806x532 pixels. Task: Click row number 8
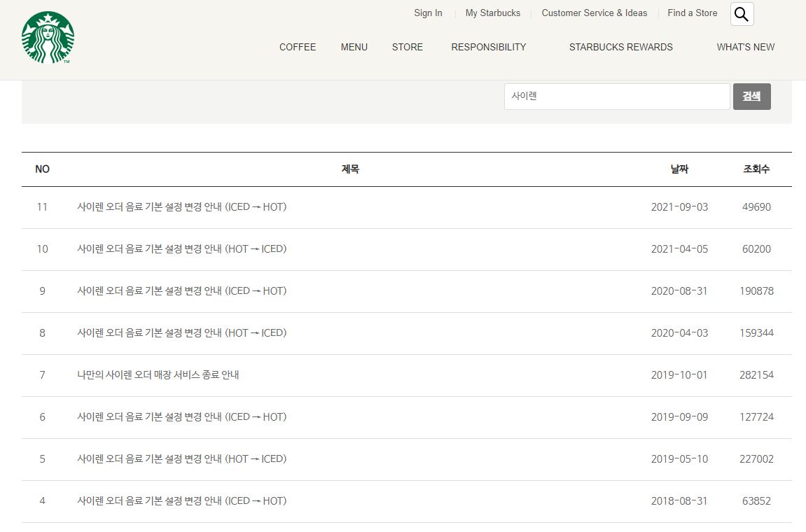pos(42,333)
